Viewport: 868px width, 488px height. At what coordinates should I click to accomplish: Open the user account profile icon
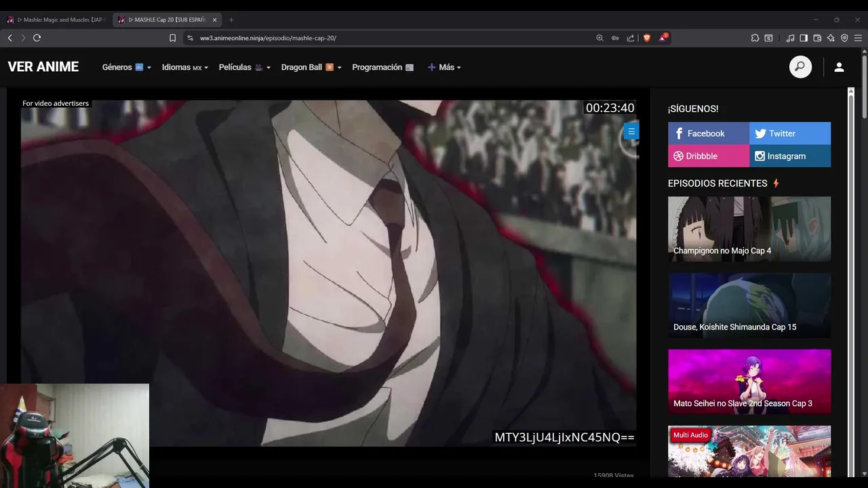point(839,67)
